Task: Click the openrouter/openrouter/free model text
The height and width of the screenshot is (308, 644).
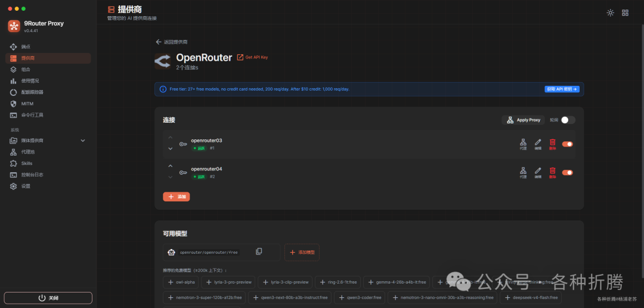Action: pyautogui.click(x=209, y=252)
